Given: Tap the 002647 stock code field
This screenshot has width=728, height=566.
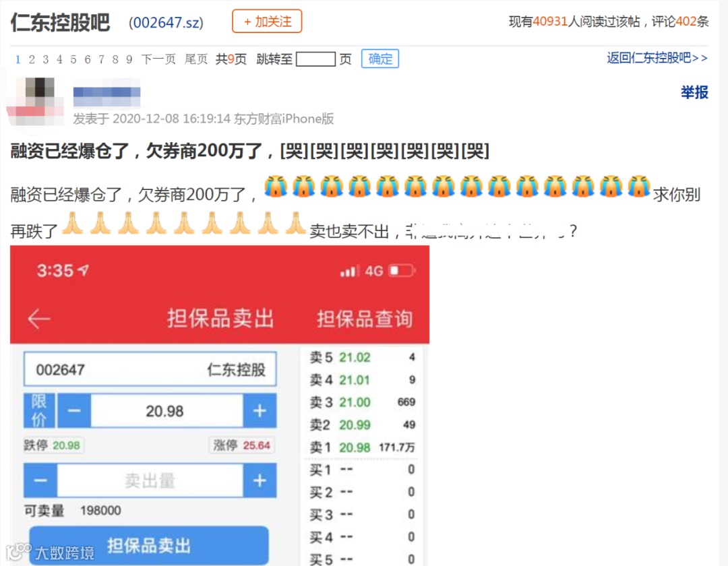Looking at the screenshot, I should (x=150, y=369).
